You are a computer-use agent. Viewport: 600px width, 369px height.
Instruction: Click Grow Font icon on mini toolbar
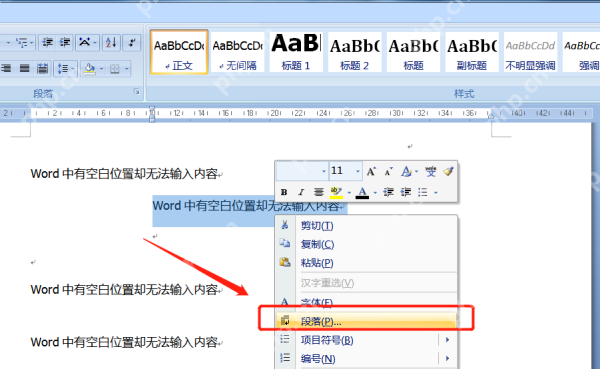click(371, 171)
